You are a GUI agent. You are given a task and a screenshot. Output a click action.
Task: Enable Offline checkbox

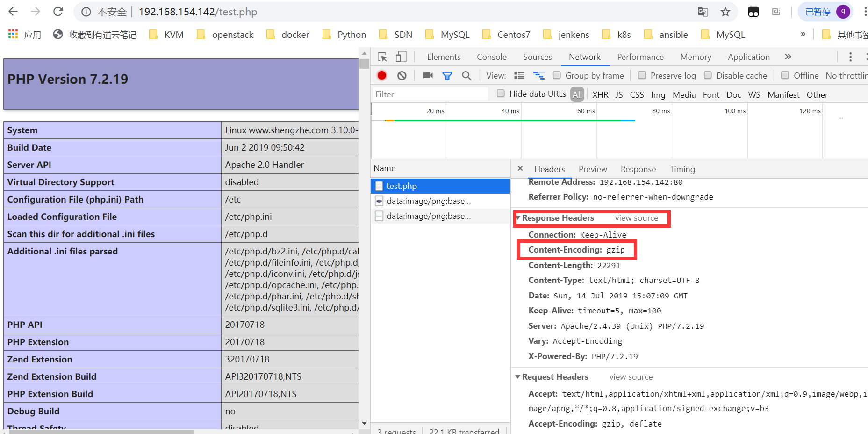tap(785, 75)
